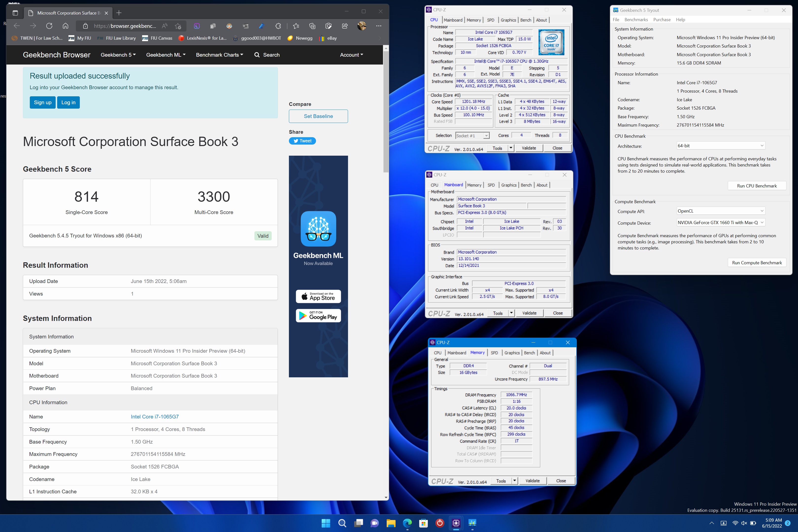Refresh the Geekbench browser page
The height and width of the screenshot is (532, 798).
(x=49, y=26)
